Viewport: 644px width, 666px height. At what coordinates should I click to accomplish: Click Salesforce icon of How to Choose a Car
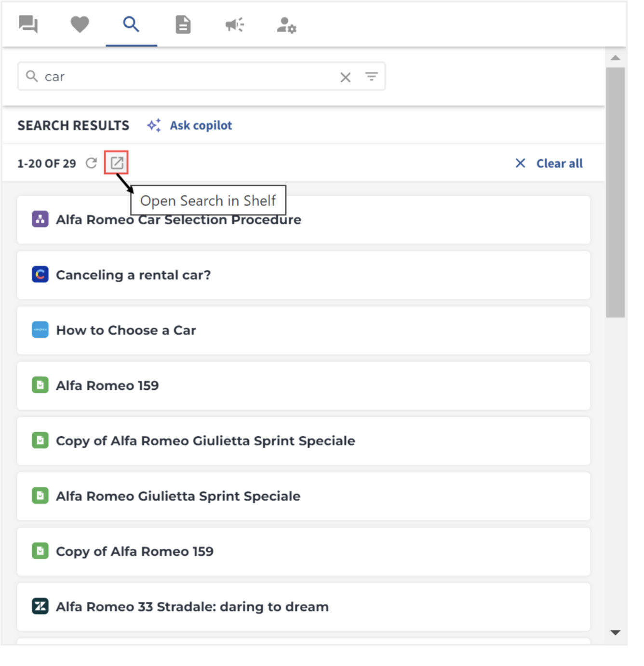pyautogui.click(x=40, y=330)
